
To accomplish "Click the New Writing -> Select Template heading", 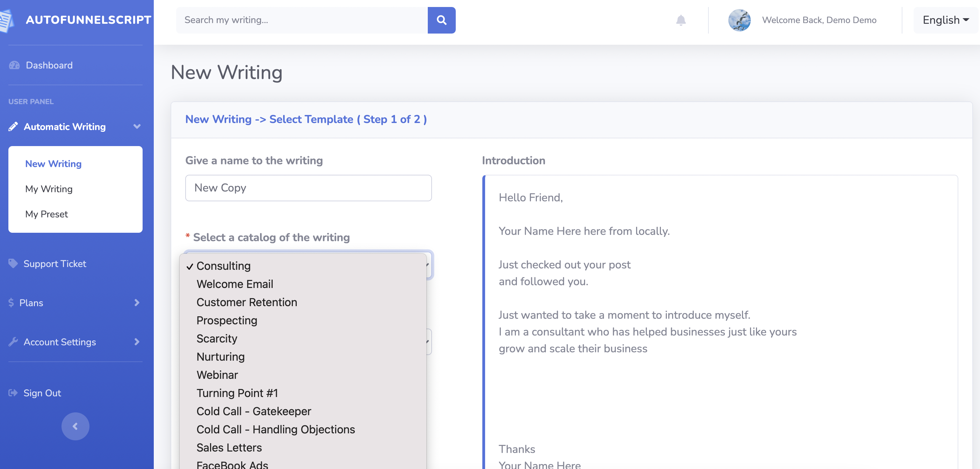I will (306, 119).
